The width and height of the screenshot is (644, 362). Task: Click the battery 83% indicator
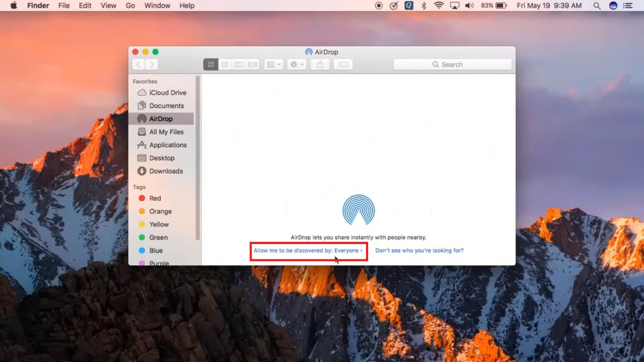pos(494,5)
